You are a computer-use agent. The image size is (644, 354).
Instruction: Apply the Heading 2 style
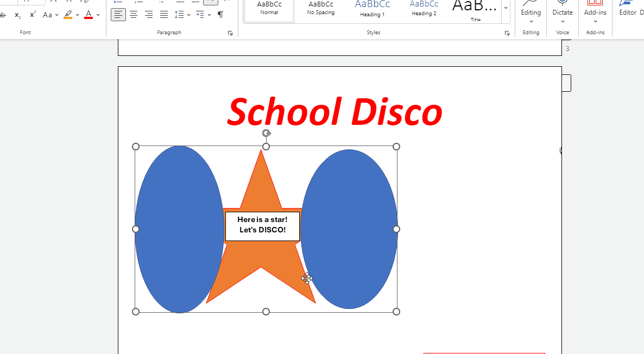pos(424,9)
